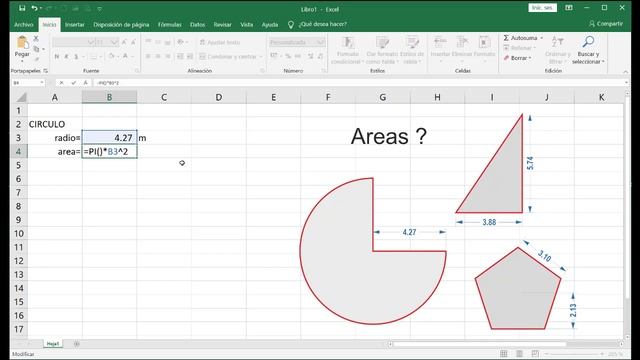Click the Name Box showing B4
The width and height of the screenshot is (640, 360).
pyautogui.click(x=28, y=83)
